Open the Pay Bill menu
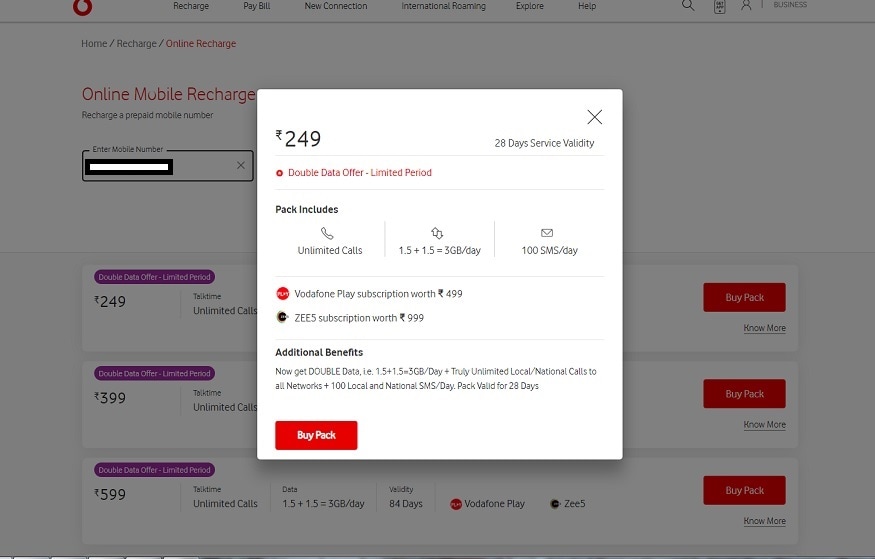The width and height of the screenshot is (875, 559). point(257,6)
